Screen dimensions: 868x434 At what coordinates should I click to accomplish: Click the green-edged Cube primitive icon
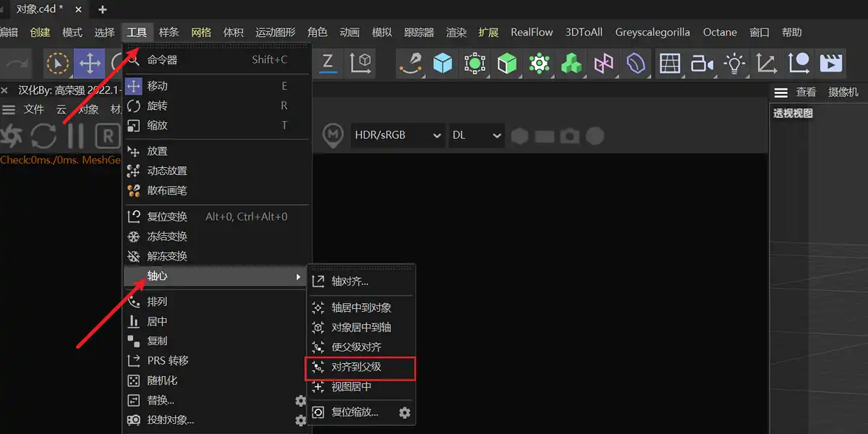[x=507, y=64]
